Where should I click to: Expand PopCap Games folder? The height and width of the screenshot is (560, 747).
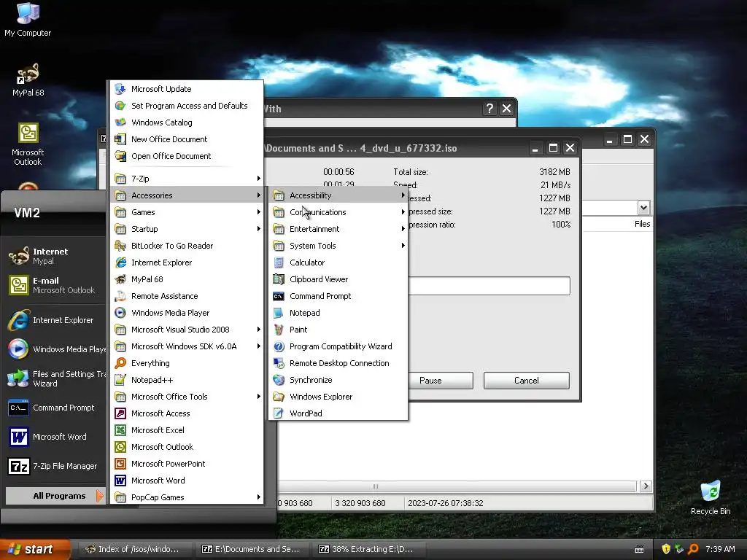click(187, 497)
